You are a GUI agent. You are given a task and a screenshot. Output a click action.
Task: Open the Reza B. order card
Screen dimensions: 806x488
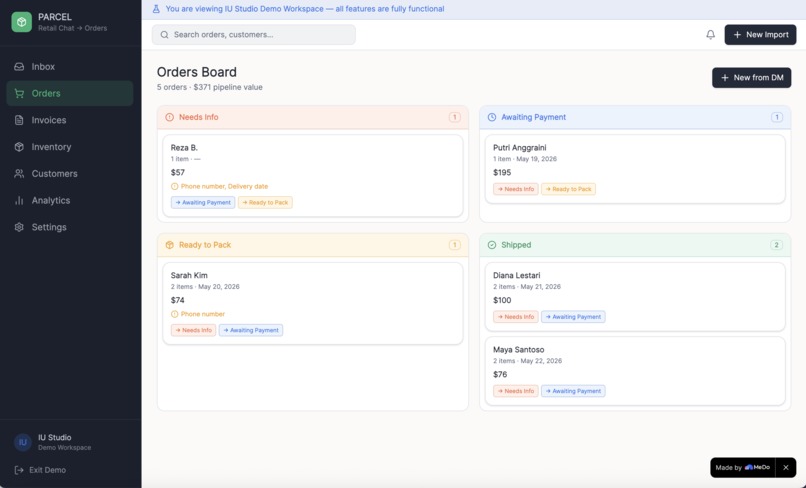[x=313, y=176]
